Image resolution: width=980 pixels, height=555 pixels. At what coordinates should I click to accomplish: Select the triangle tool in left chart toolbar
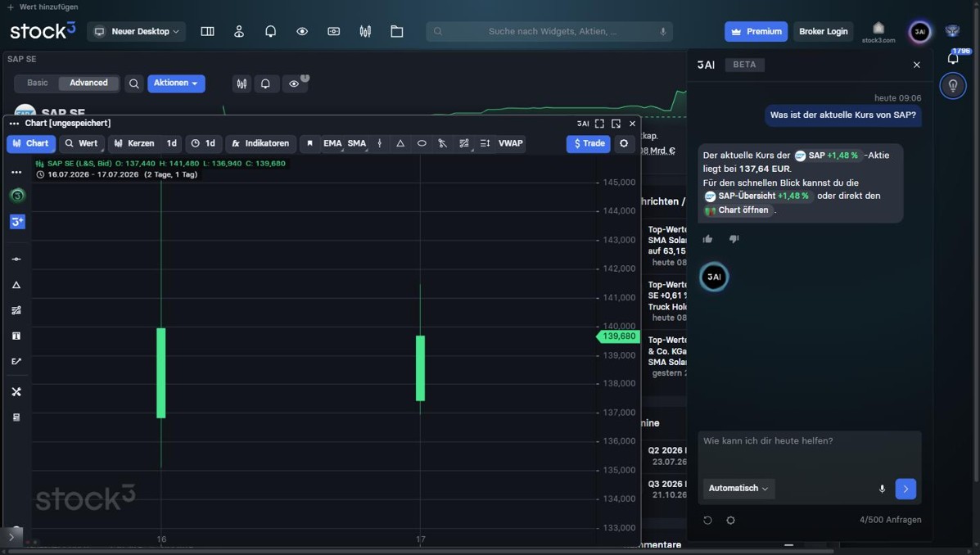tap(17, 285)
